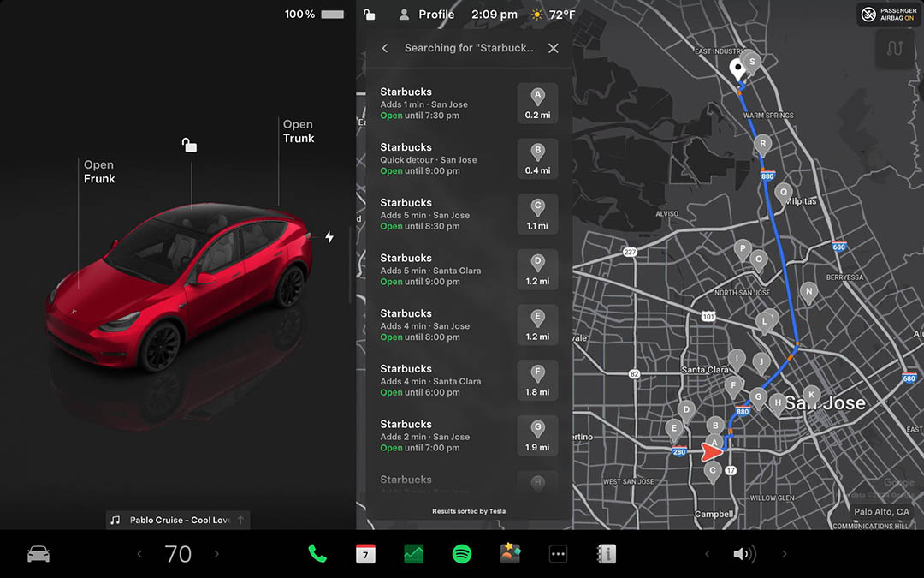Go back with the search panel chevron
Viewport: 924px width, 578px height.
click(x=384, y=48)
